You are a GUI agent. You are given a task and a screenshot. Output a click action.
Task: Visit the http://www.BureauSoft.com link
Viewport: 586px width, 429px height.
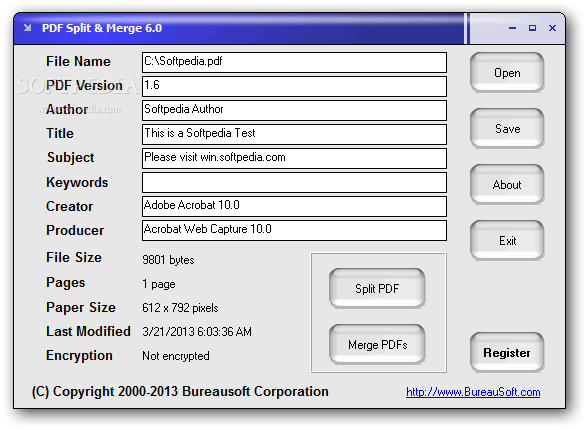pos(473,392)
